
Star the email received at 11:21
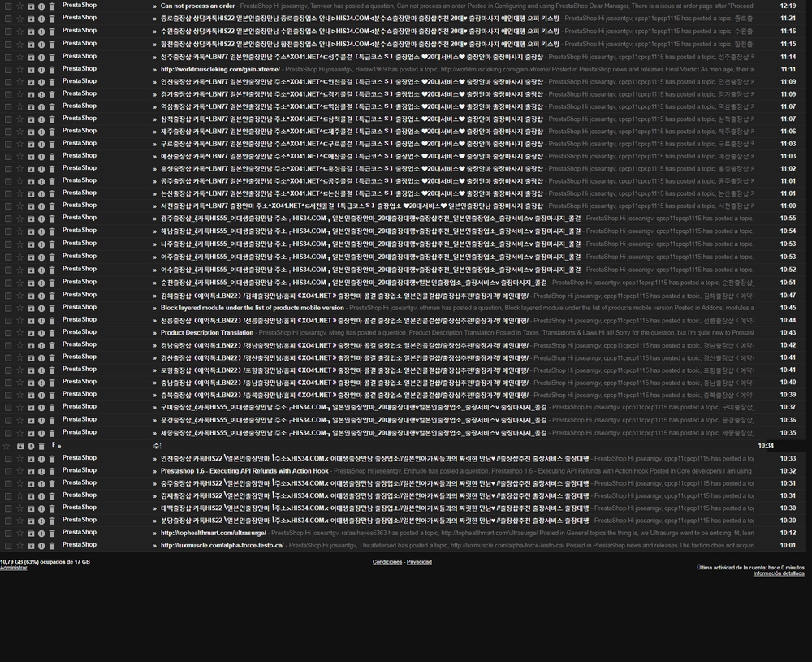[19, 19]
